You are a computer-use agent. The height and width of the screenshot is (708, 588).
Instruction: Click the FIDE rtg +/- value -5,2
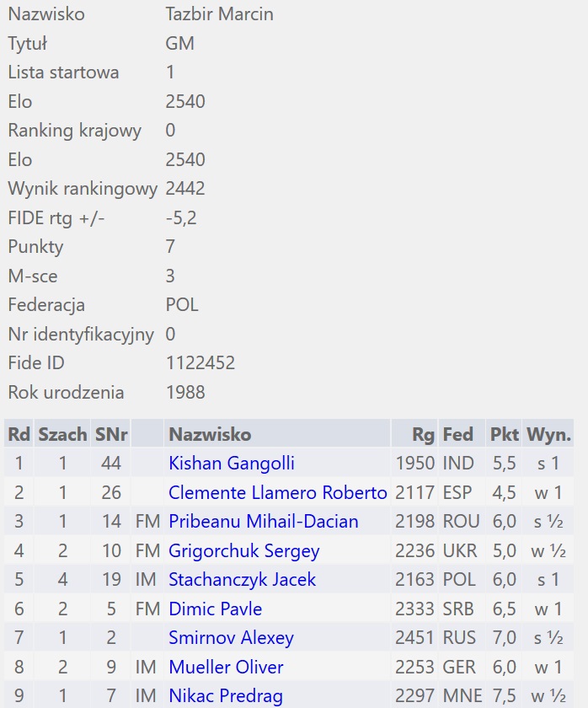(x=181, y=217)
